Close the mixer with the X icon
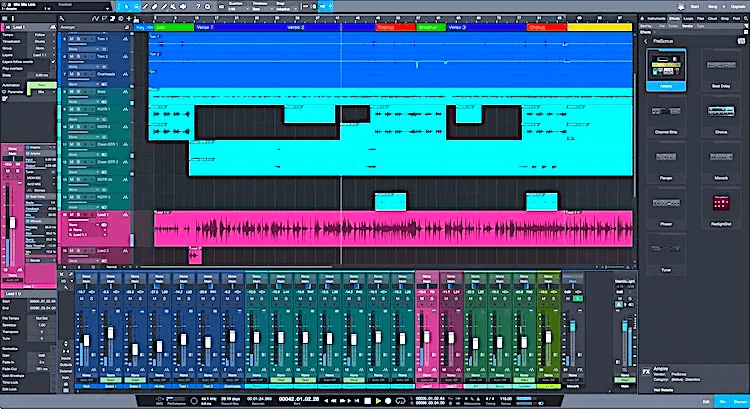 coord(62,275)
